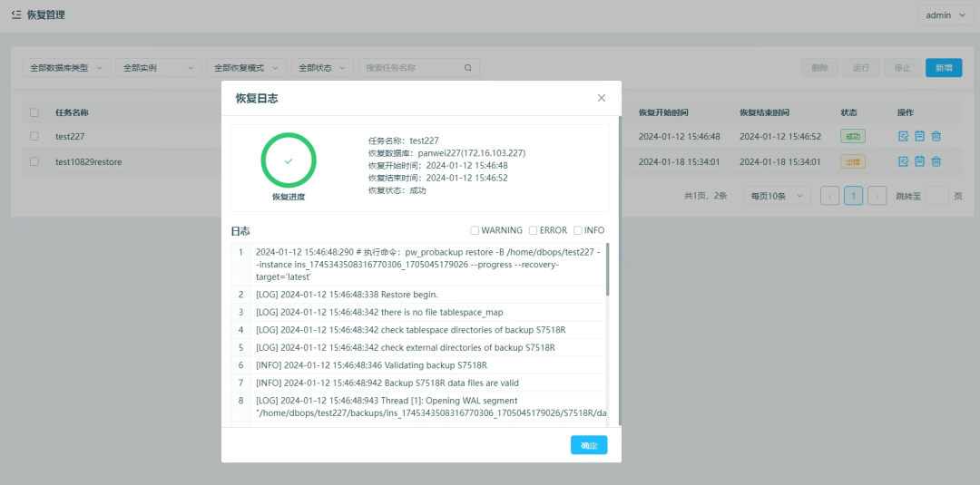
Task: Click the edit icon for test227
Action: click(x=903, y=136)
